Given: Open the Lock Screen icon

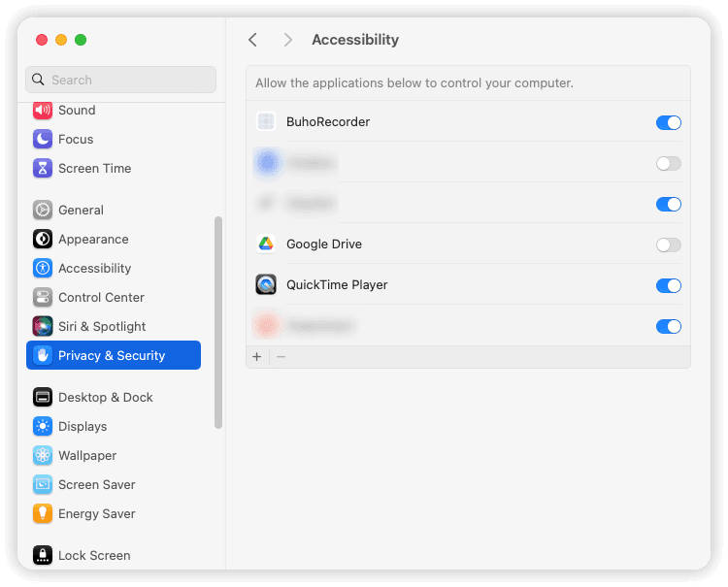Looking at the screenshot, I should (x=43, y=555).
